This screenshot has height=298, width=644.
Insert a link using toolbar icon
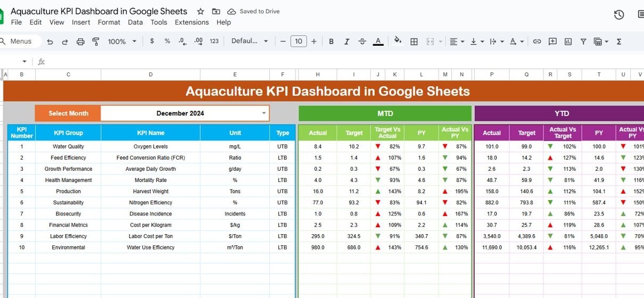pyautogui.click(x=537, y=42)
